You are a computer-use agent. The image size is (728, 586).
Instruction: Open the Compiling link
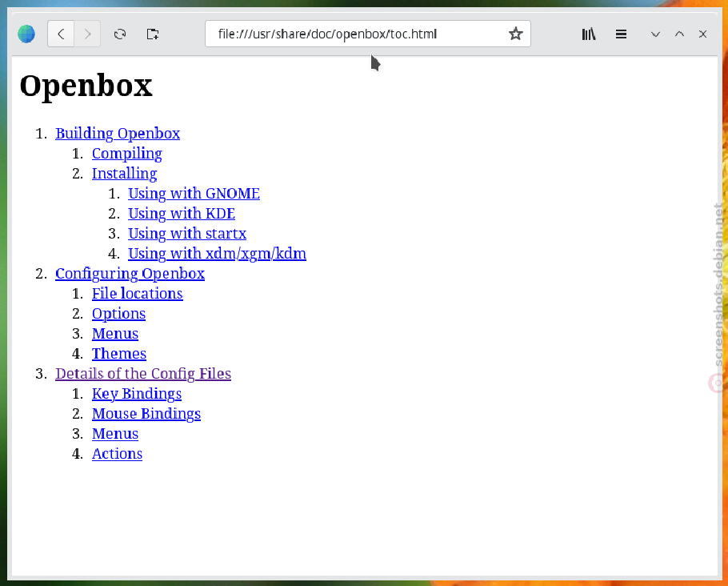coord(126,154)
